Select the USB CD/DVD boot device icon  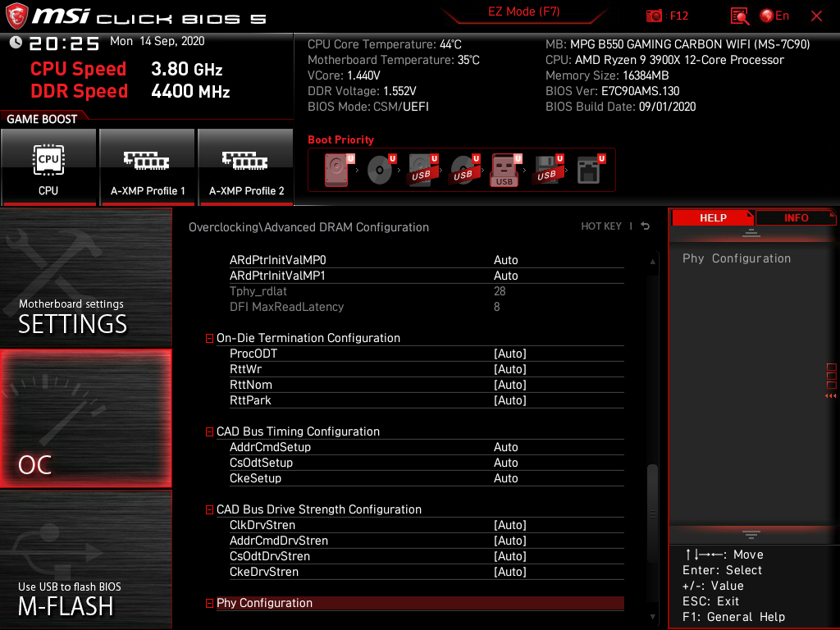pos(464,170)
